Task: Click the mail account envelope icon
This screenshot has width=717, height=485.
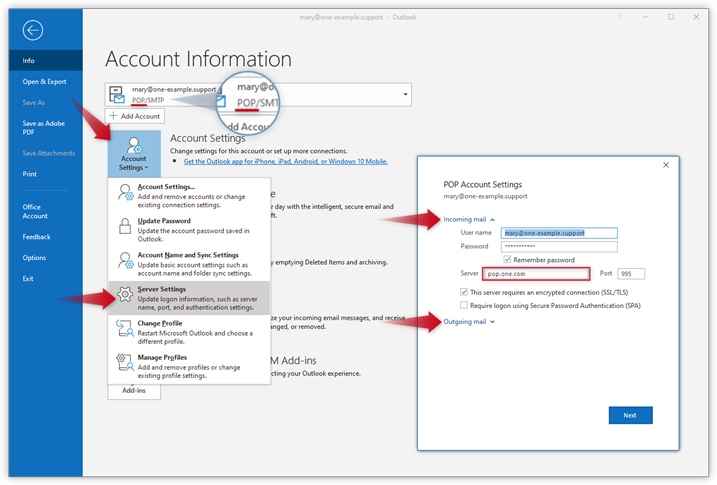Action: click(x=116, y=95)
